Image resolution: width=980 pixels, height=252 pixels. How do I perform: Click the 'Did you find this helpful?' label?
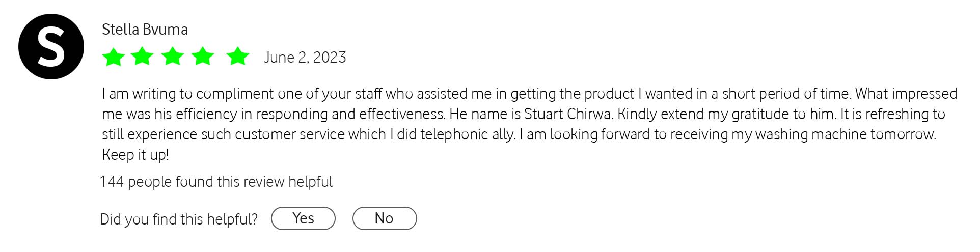coord(179,219)
